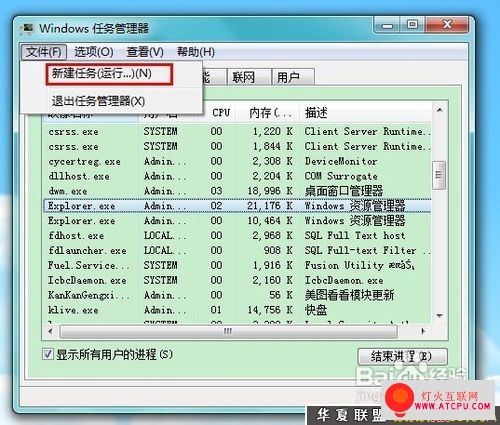
Task: Click the vertical scrollbar thumb
Action: tap(439, 175)
